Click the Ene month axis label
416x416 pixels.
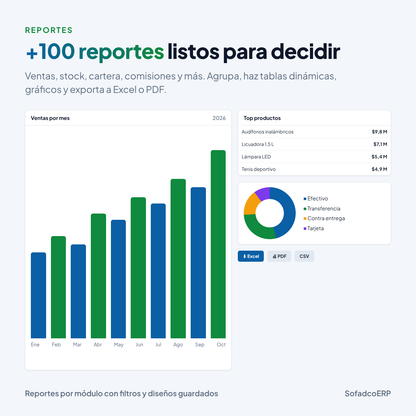(x=35, y=344)
